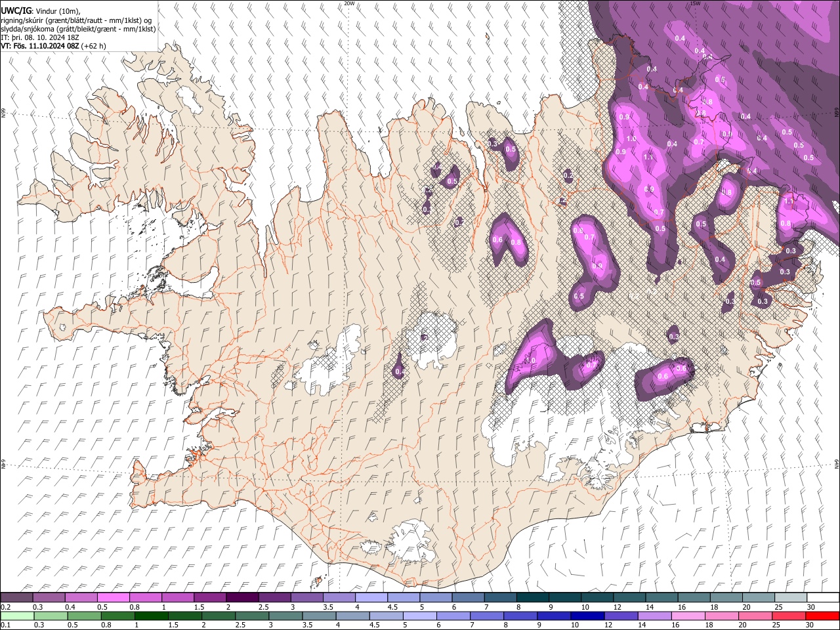This screenshot has width=840, height=630.
Task: Click the 0.1 label on bottom legend row
Action: pyautogui.click(x=6, y=625)
